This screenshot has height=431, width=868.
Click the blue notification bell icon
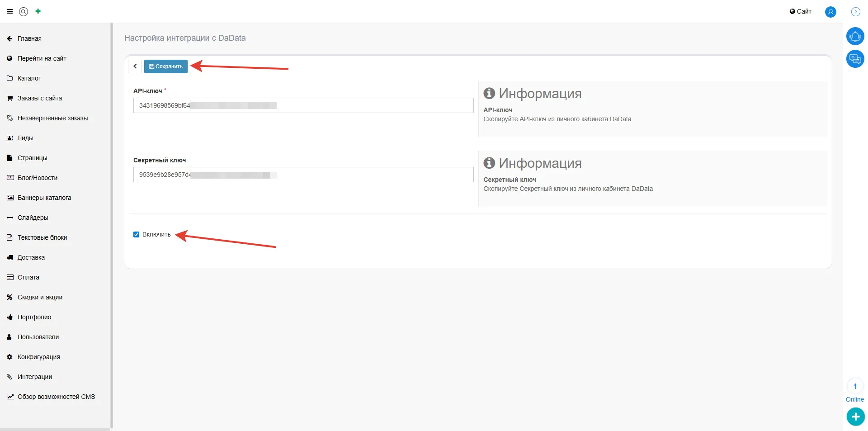tap(855, 37)
